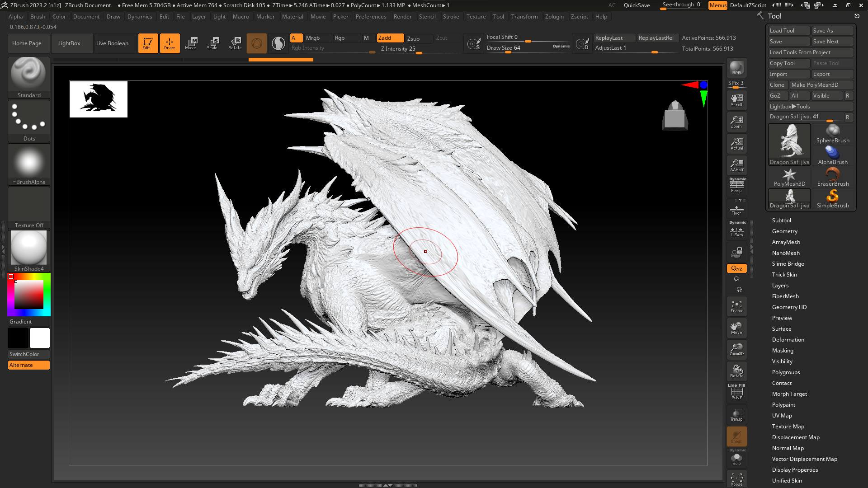Activate the Edit mode button
This screenshot has height=488, width=868.
pos(148,43)
